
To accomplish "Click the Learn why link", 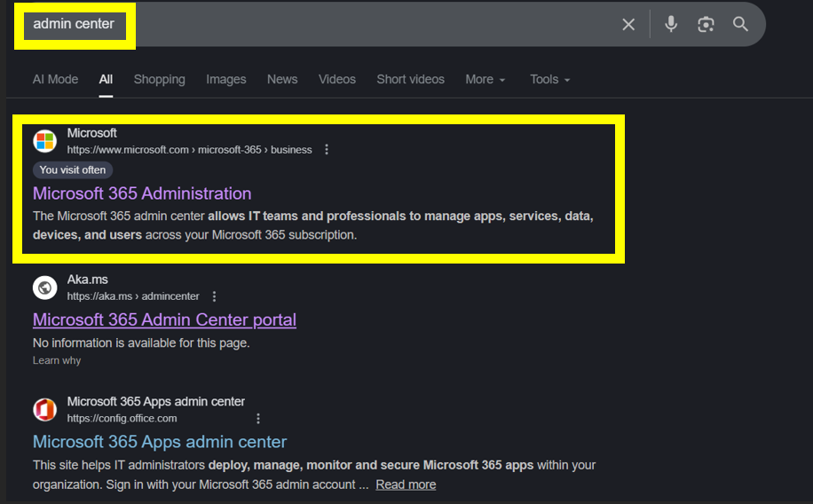I will (x=57, y=360).
